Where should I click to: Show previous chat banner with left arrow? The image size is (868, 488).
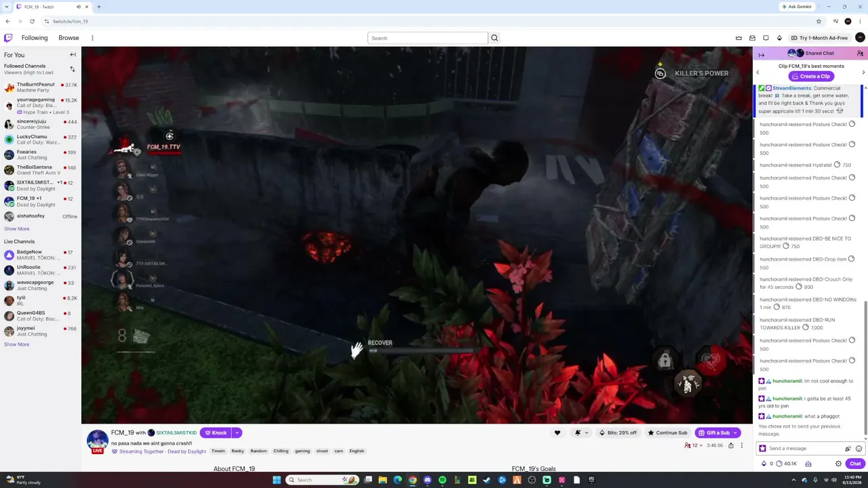click(x=757, y=72)
